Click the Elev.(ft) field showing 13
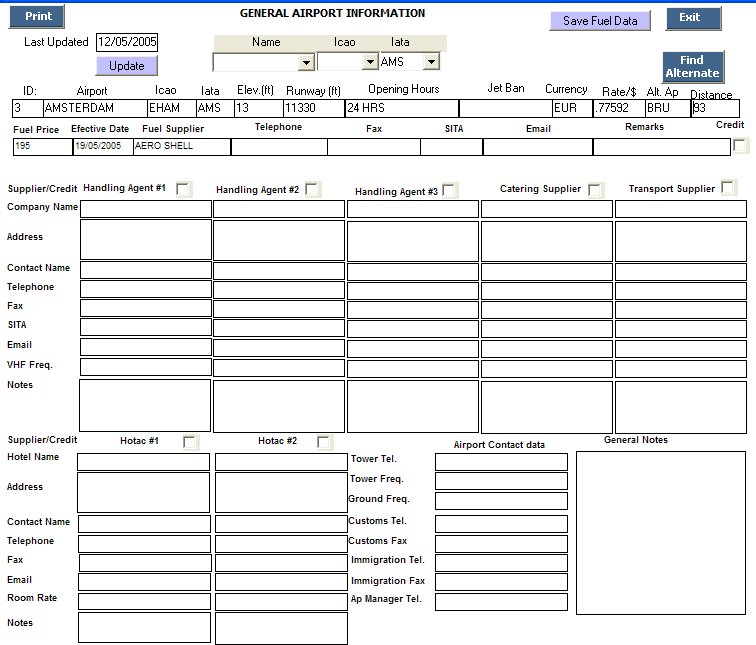The image size is (756, 645). pyautogui.click(x=258, y=108)
